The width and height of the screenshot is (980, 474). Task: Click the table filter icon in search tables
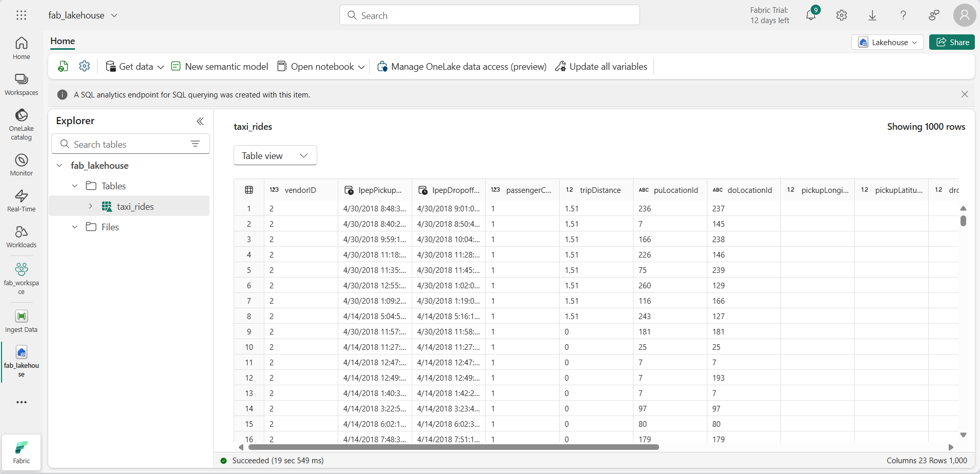tap(195, 144)
